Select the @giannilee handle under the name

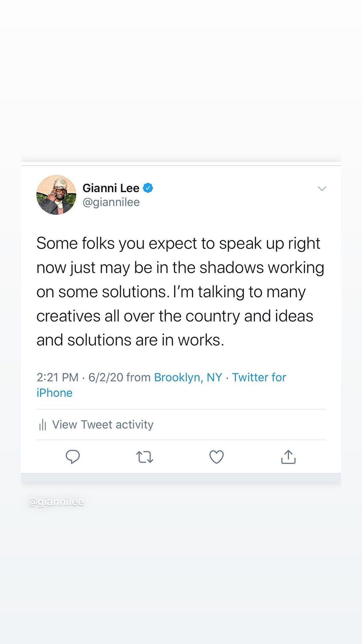point(111,202)
